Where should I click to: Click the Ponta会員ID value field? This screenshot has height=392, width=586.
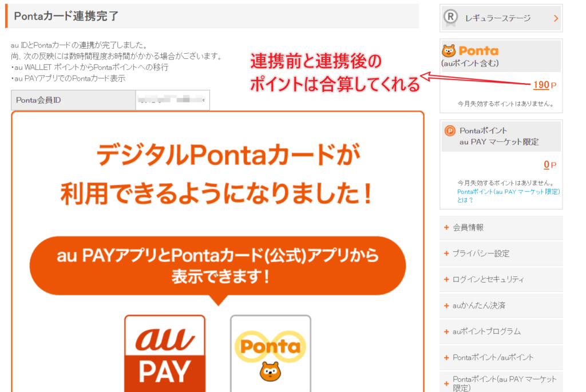[172, 100]
